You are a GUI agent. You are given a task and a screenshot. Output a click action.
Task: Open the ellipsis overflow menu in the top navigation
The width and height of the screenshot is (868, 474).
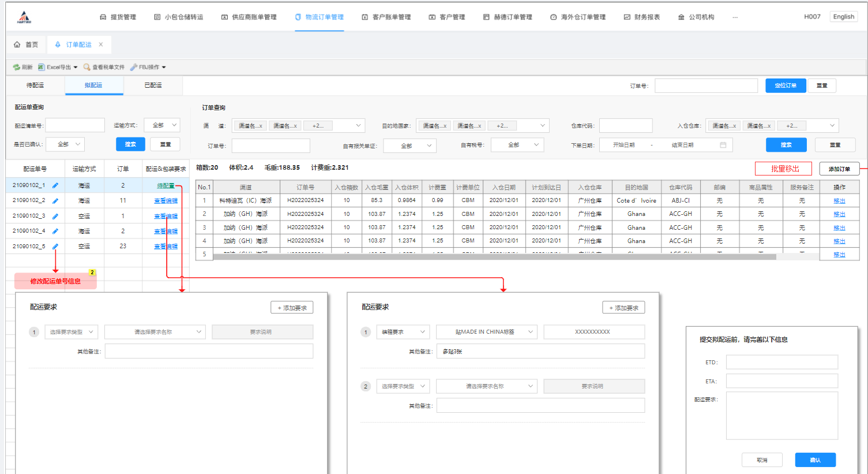pos(735,17)
